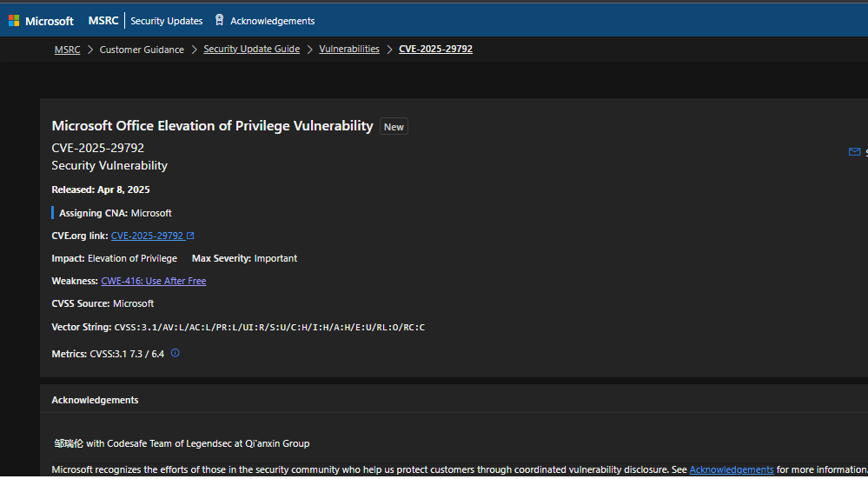This screenshot has height=479, width=868.
Task: Click the CVSS vector string text
Action: tap(269, 327)
